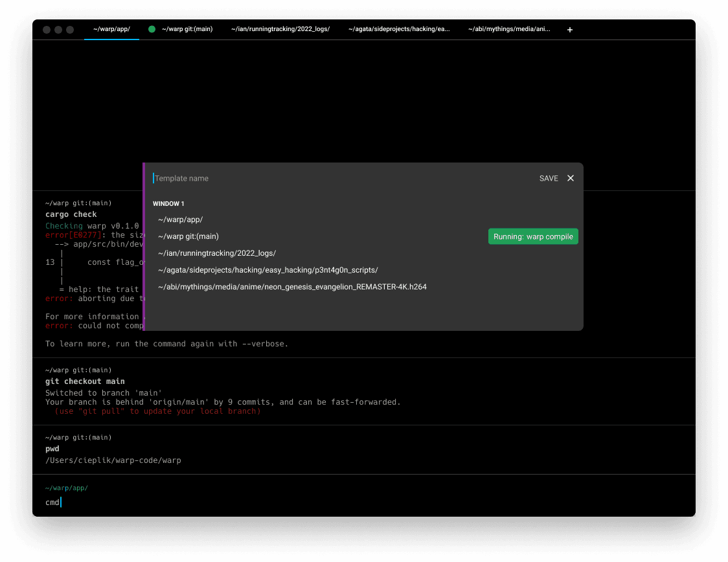This screenshot has height=562, width=728.
Task: Select the p3nt4g0n_scripts path entry
Action: tap(268, 270)
